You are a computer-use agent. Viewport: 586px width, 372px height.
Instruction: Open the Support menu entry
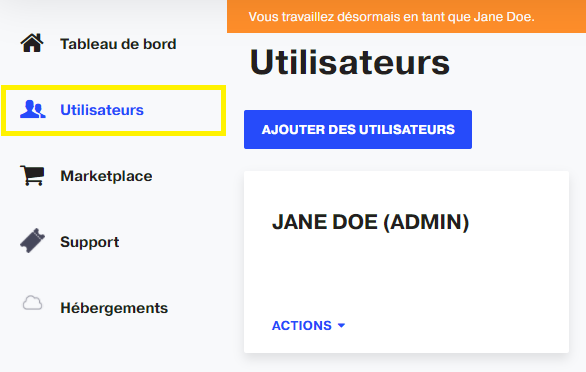tap(90, 242)
